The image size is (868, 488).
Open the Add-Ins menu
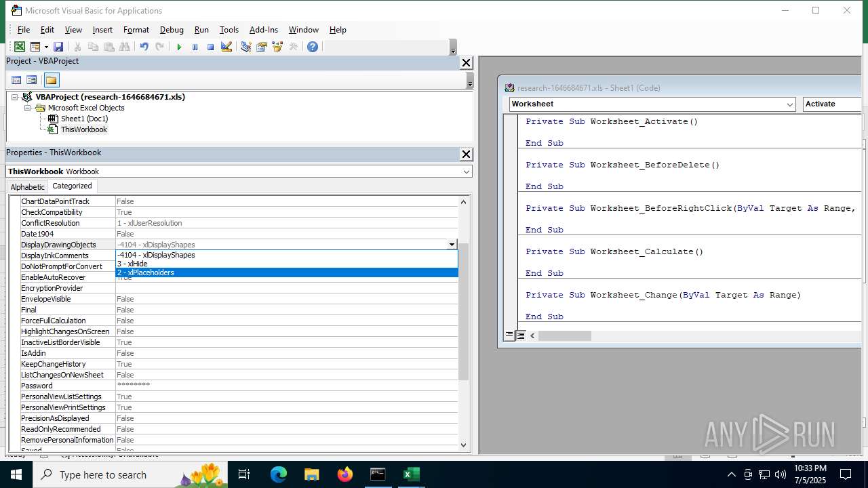click(264, 30)
